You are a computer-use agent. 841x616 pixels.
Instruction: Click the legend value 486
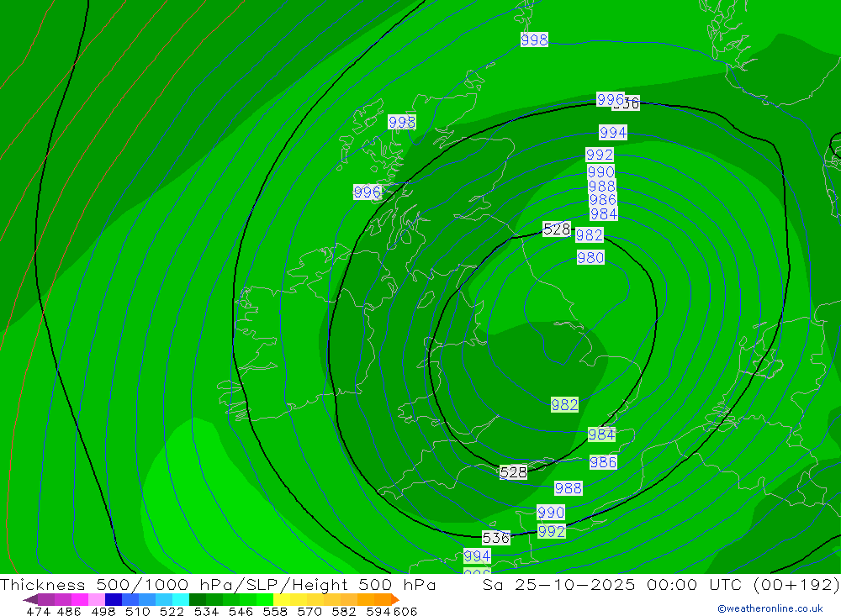coord(69,611)
